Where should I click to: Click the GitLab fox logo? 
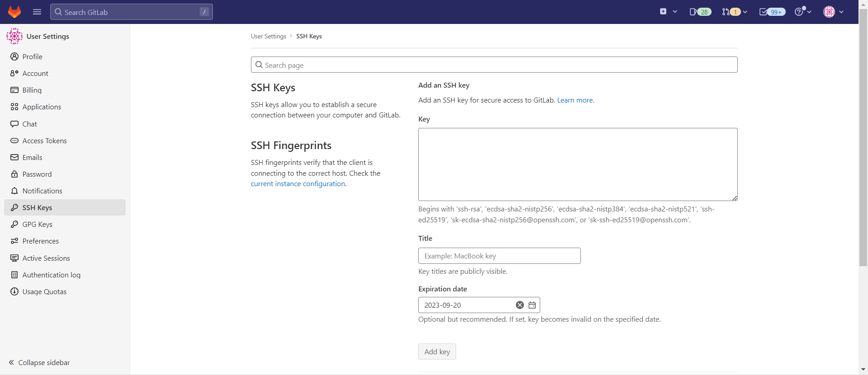point(14,12)
